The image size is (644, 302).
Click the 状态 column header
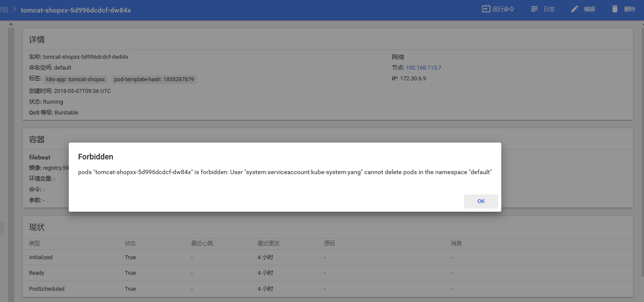pos(130,244)
